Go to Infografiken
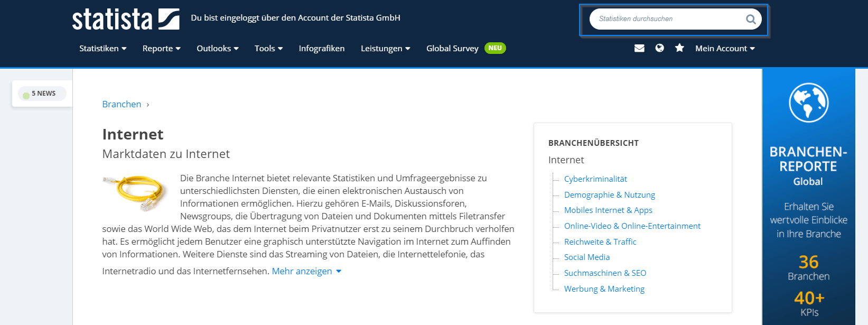 click(322, 48)
